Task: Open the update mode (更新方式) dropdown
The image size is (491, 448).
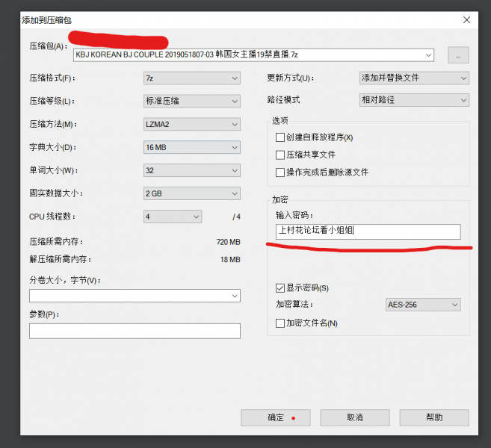Action: pos(414,78)
